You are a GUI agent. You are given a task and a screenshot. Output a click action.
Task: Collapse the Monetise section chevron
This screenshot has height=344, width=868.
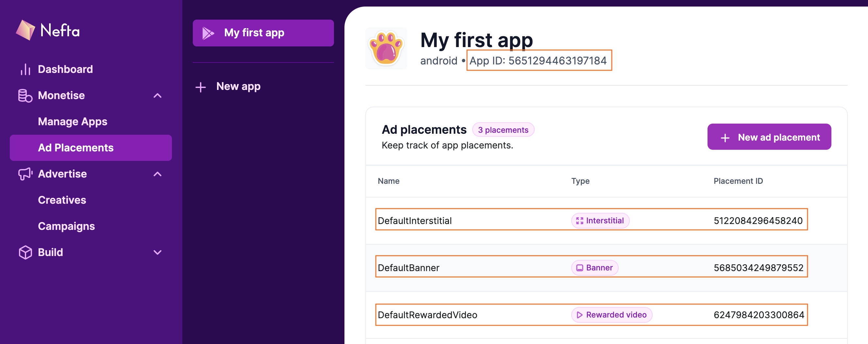click(158, 96)
